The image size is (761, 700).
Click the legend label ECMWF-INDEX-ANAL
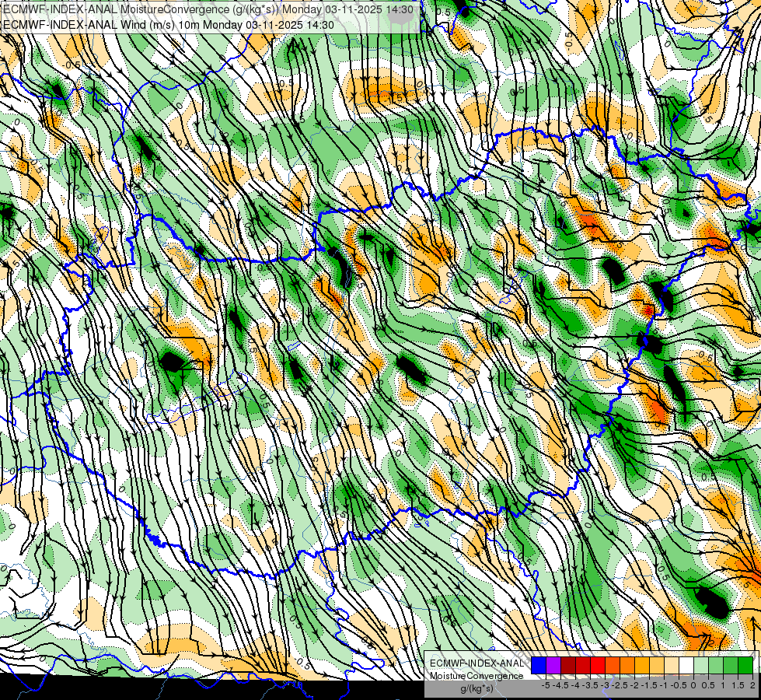(476, 663)
